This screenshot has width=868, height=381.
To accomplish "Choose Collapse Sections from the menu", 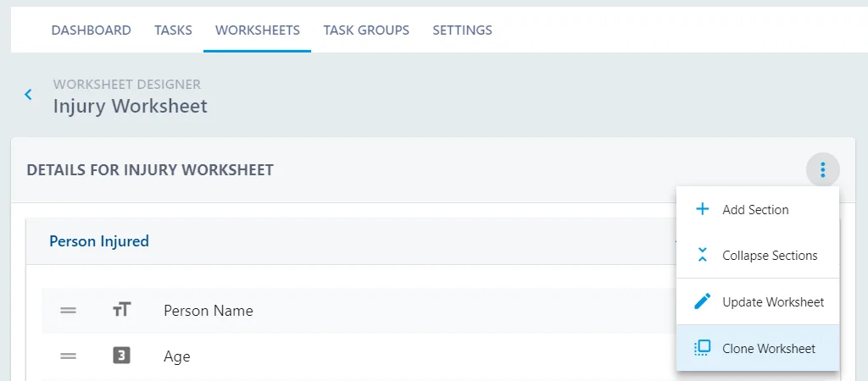I will [x=758, y=256].
